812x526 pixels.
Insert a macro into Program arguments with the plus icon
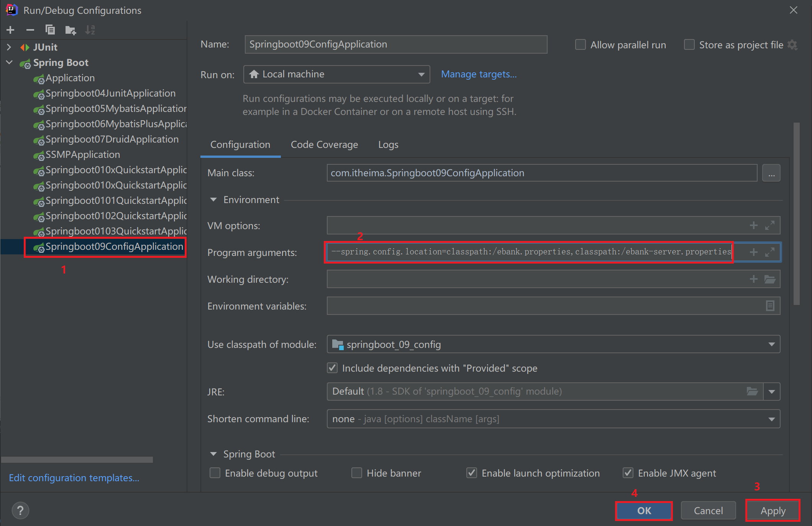click(x=753, y=252)
